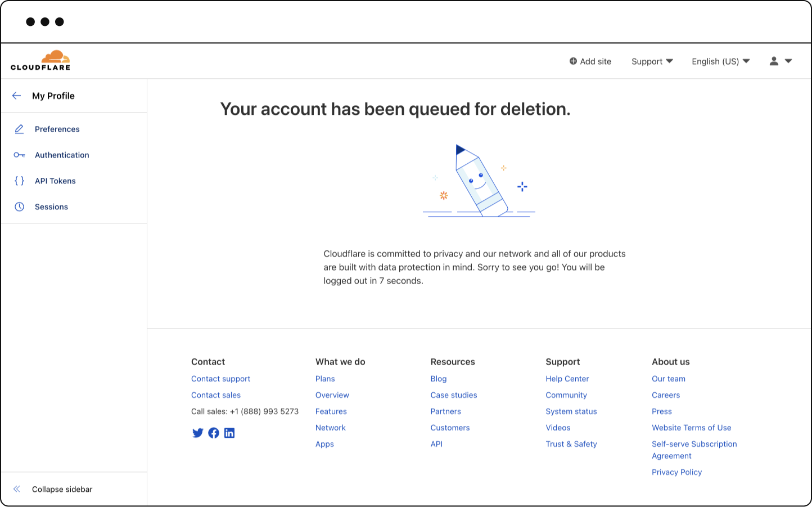Click the Add site button
The width and height of the screenshot is (812, 507).
click(590, 61)
